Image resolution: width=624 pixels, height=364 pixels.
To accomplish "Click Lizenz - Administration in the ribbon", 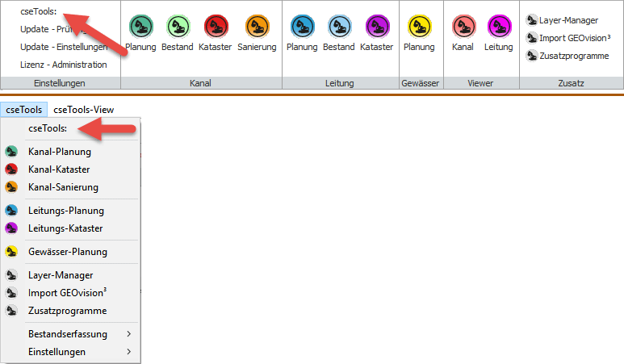I will (63, 65).
